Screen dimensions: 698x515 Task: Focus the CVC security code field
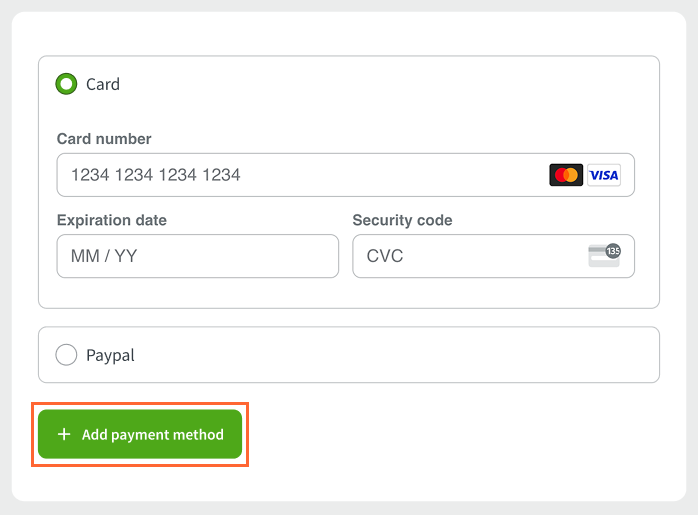pos(494,256)
